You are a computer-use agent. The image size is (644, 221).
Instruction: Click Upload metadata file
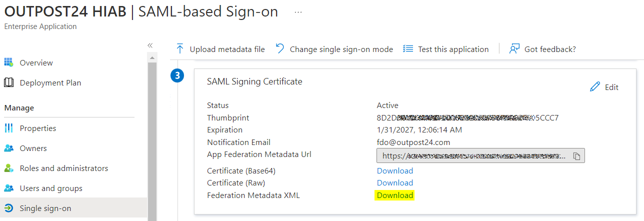pyautogui.click(x=220, y=49)
